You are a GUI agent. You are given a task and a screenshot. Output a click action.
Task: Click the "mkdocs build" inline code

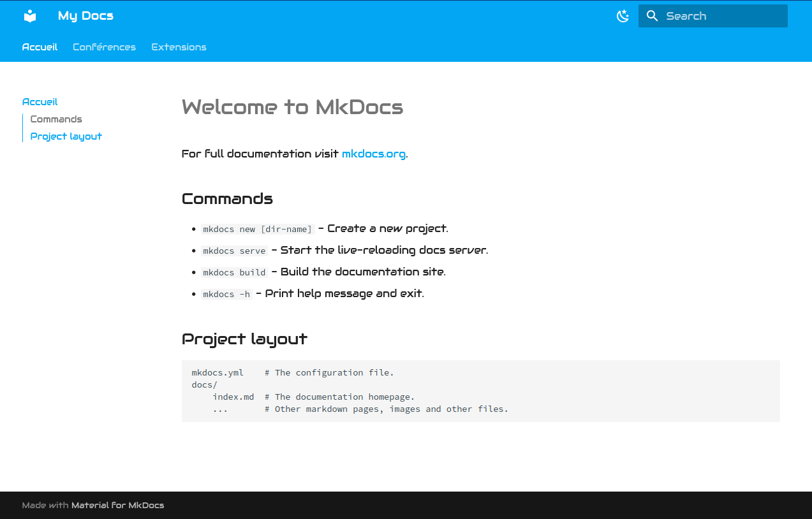pyautogui.click(x=234, y=273)
